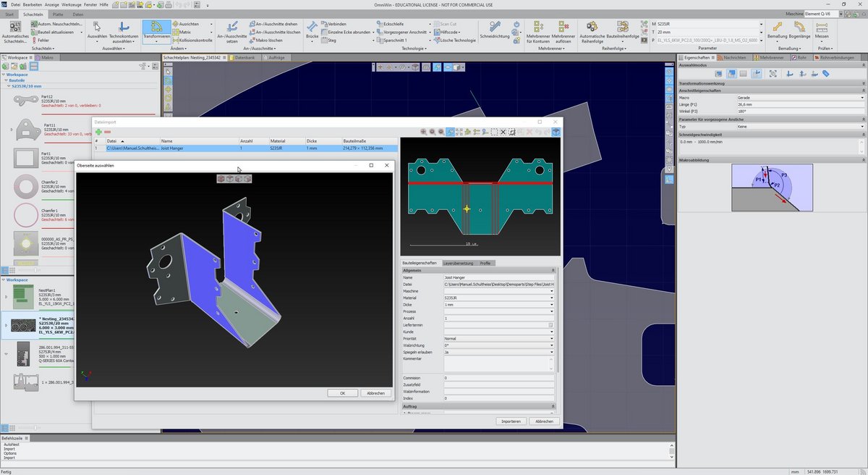Image resolution: width=868 pixels, height=475 pixels.
Task: Open the Daten ribbon tab
Action: (78, 14)
